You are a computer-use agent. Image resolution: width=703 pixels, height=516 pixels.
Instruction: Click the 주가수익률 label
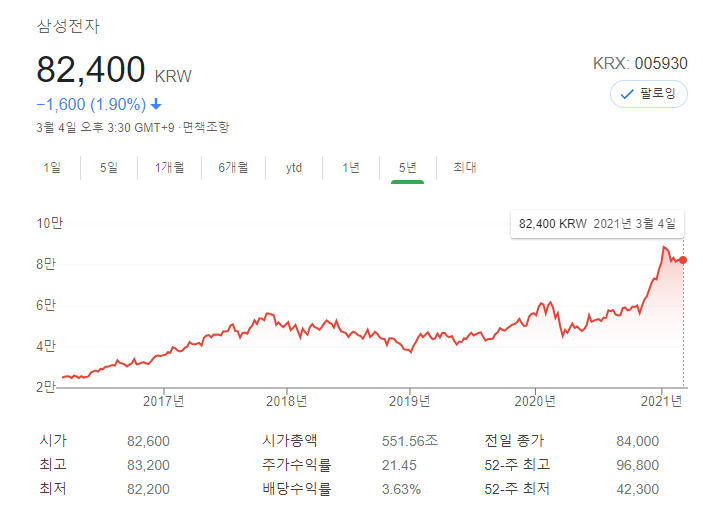tap(297, 464)
